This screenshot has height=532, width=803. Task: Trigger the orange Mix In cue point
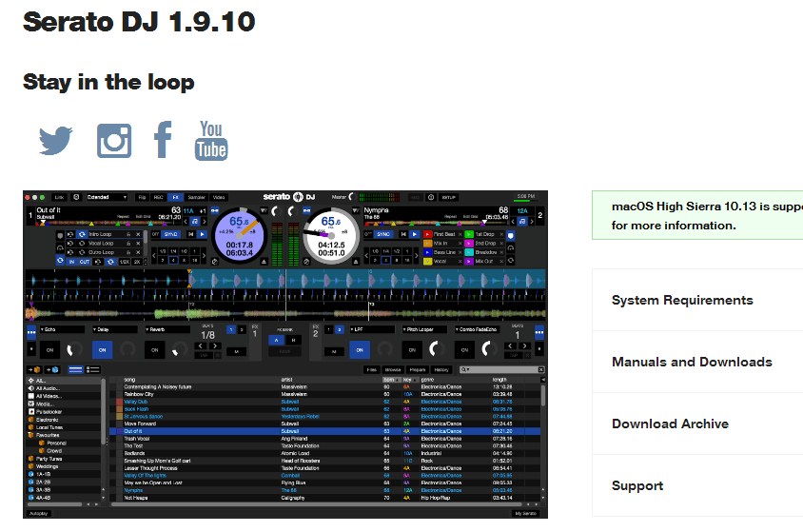pyautogui.click(x=427, y=244)
